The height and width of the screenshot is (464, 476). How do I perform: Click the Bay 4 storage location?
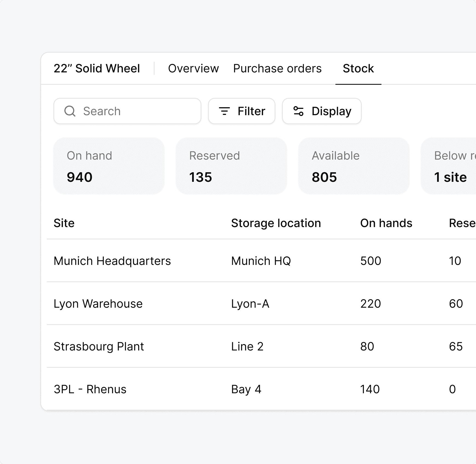pos(246,389)
